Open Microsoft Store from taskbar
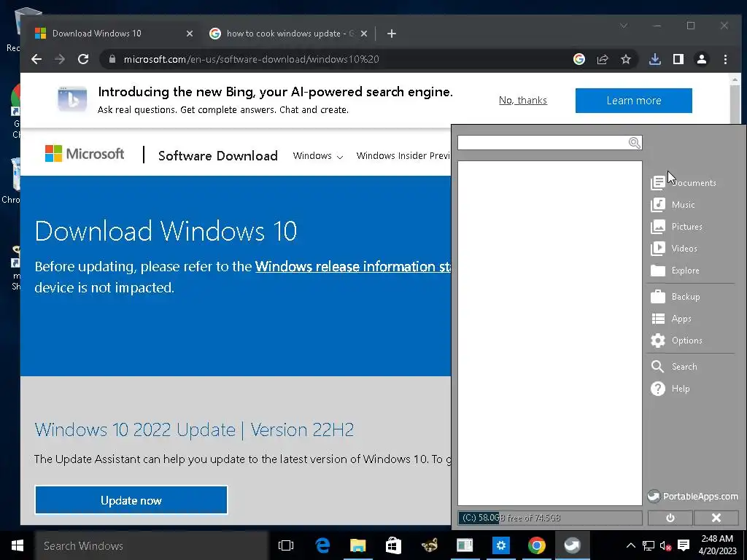Screen dimensions: 747x560 pos(393,545)
